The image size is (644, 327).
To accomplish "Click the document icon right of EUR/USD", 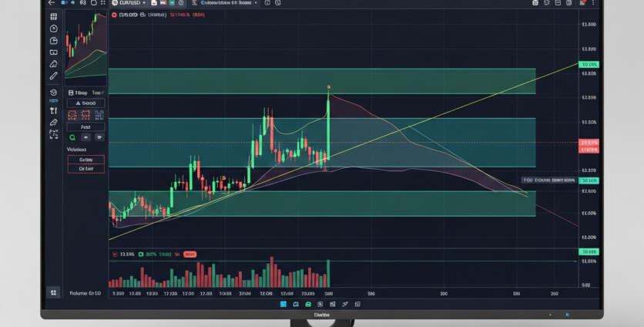I will click(154, 2).
